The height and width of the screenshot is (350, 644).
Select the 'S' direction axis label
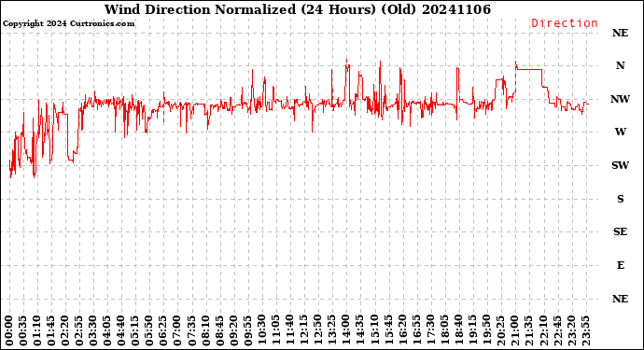[x=620, y=199]
